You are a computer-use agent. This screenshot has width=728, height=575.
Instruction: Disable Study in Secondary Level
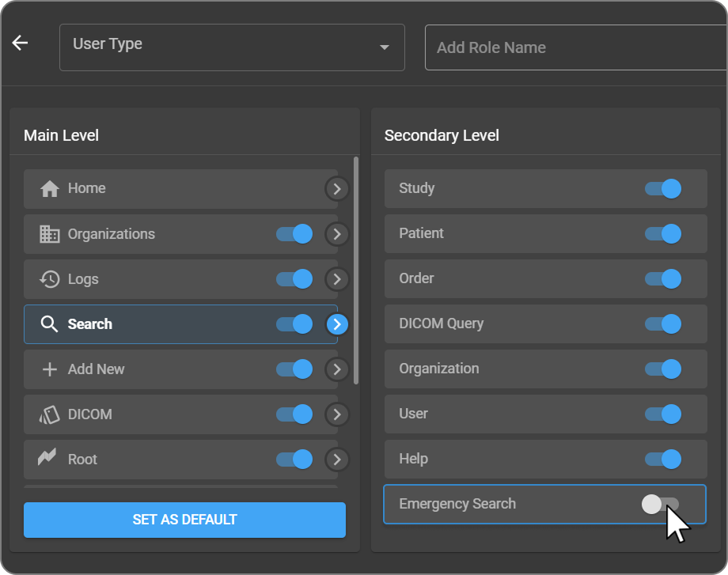663,188
